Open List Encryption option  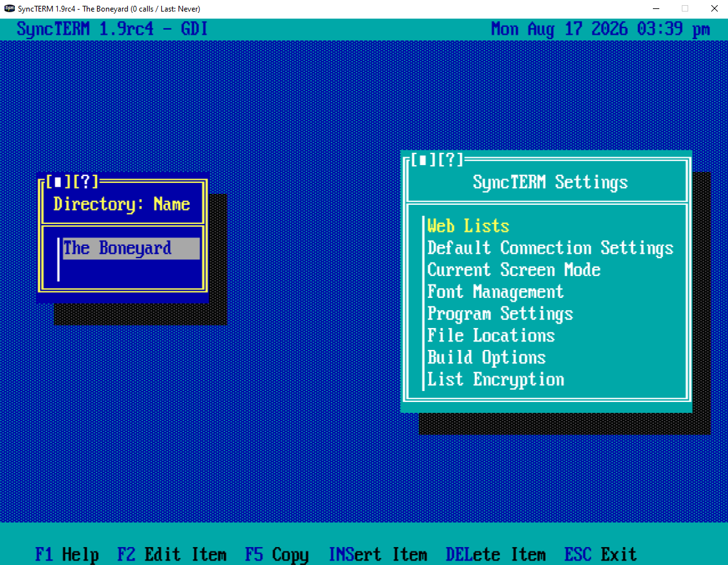coord(496,379)
